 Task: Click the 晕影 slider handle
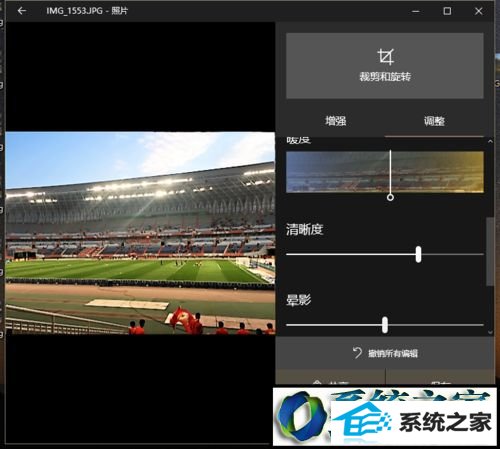[x=385, y=325]
